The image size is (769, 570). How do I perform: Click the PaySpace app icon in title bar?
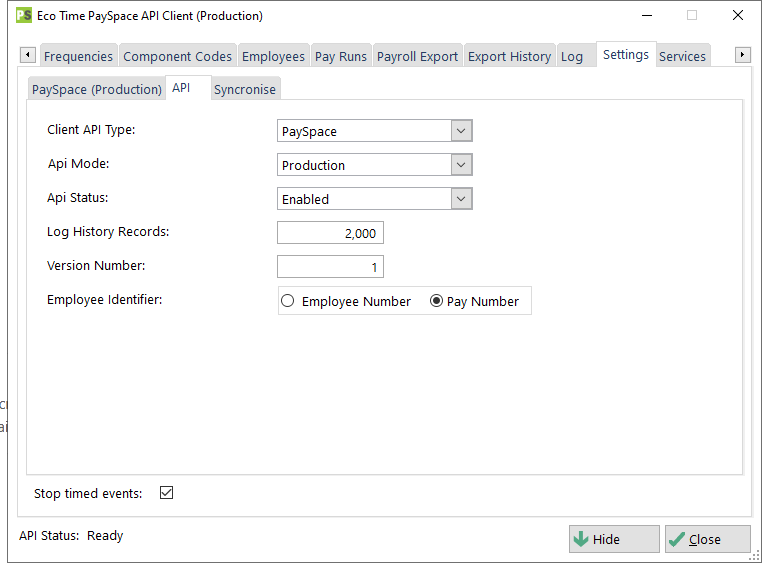pyautogui.click(x=24, y=15)
